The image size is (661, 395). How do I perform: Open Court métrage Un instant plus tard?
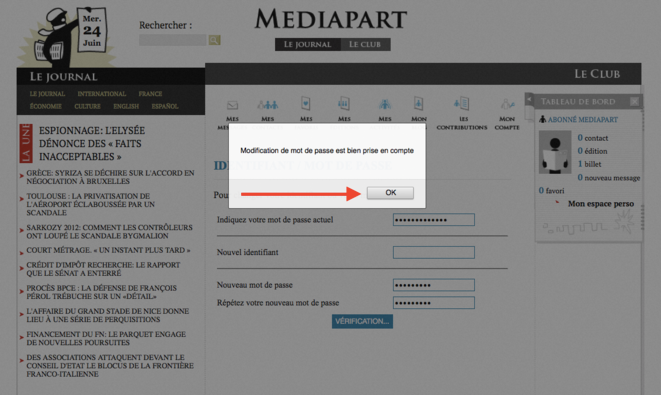click(x=108, y=250)
